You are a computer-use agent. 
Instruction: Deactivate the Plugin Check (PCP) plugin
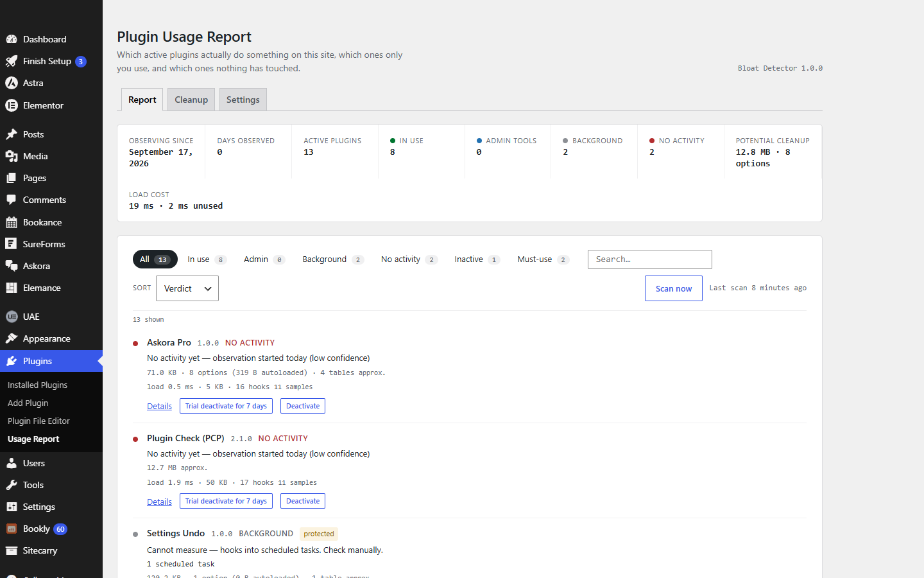pyautogui.click(x=303, y=501)
